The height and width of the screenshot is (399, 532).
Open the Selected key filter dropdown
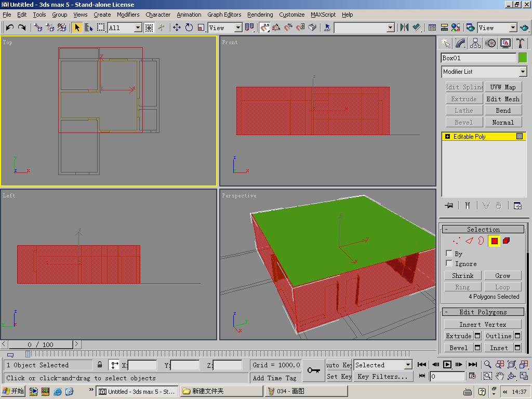pos(408,365)
